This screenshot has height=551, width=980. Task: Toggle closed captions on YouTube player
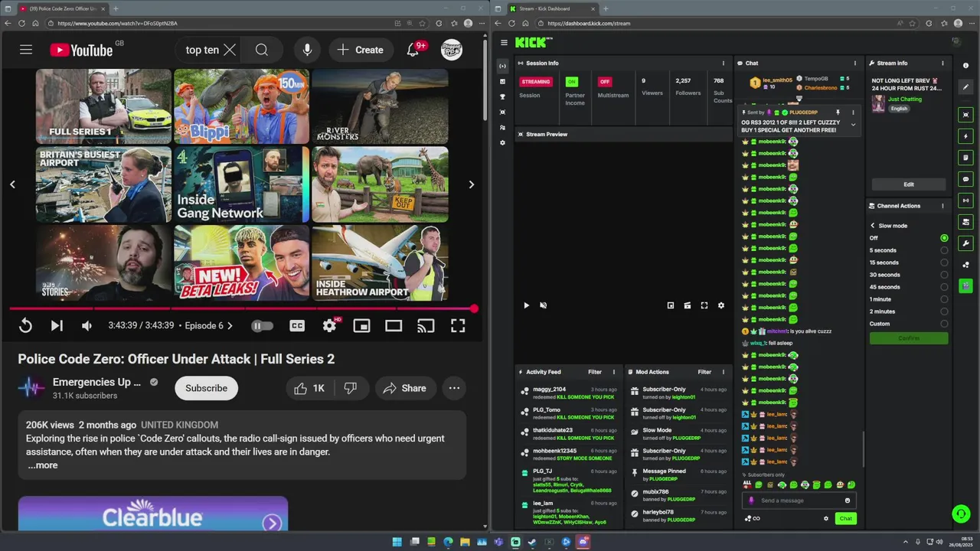coord(297,326)
